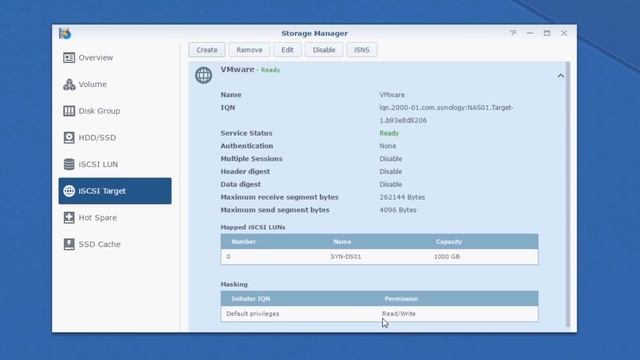The image size is (640, 360).
Task: Click the Create button
Action: (207, 50)
